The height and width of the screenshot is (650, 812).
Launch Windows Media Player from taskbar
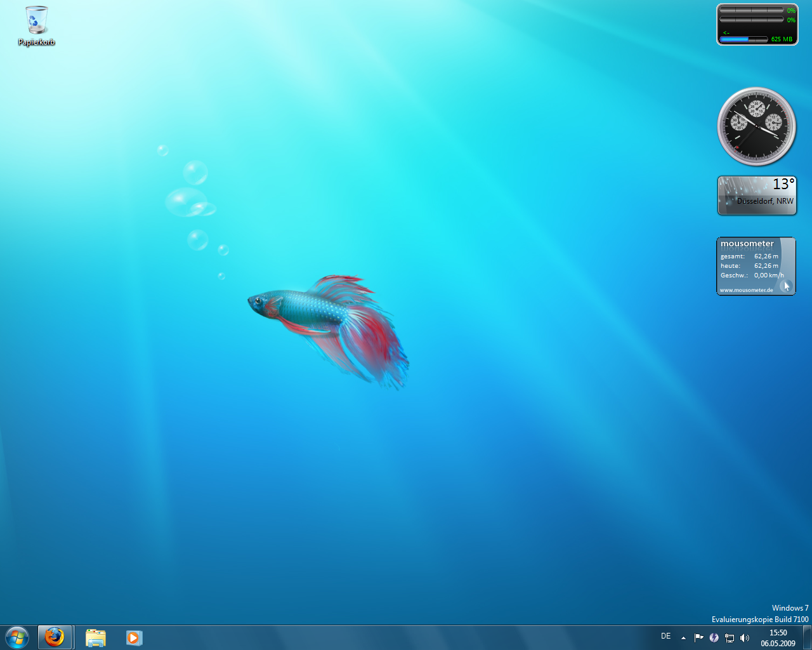pyautogui.click(x=134, y=637)
